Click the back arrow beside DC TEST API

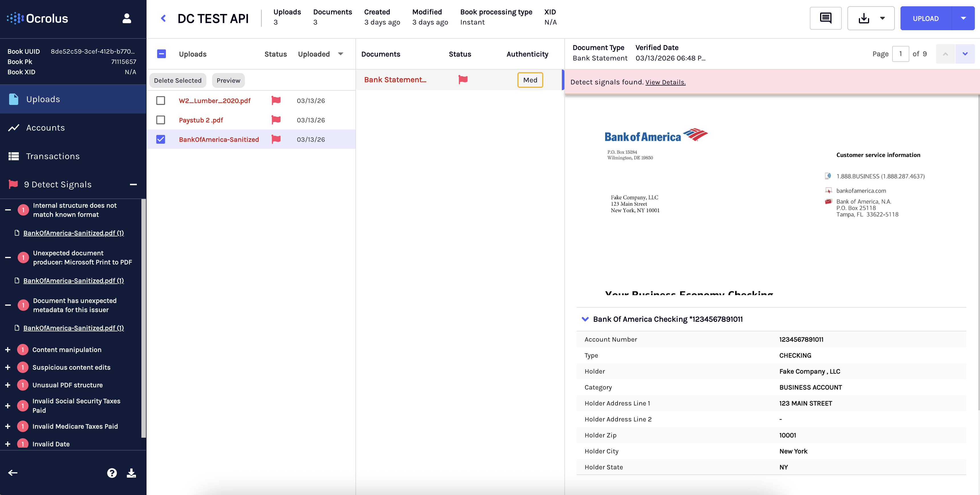click(163, 18)
